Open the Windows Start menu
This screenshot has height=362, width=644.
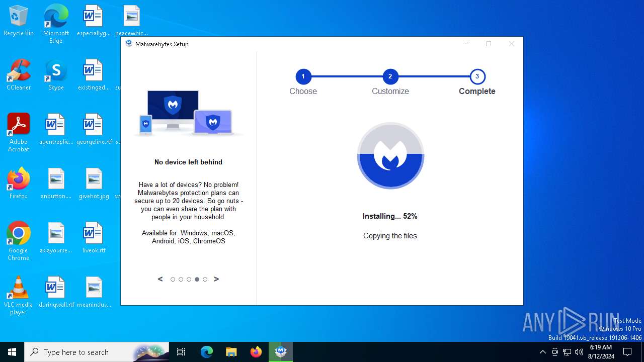[12, 352]
